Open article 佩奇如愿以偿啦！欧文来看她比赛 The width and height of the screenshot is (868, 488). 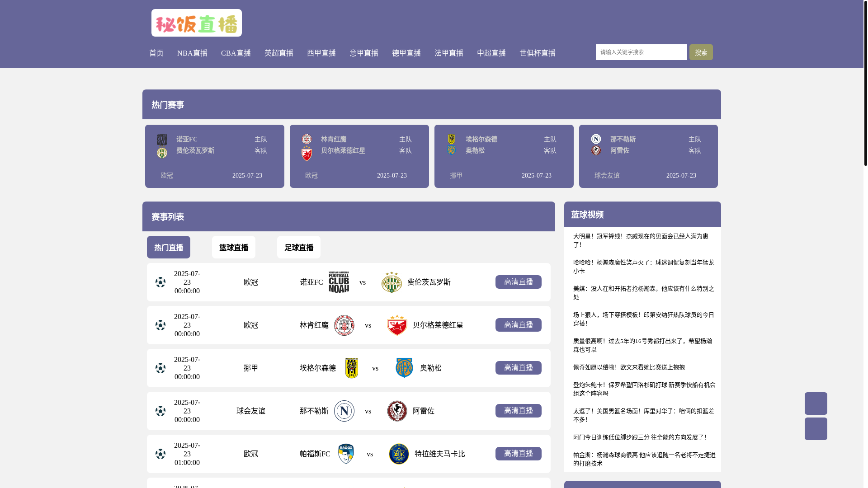(629, 367)
